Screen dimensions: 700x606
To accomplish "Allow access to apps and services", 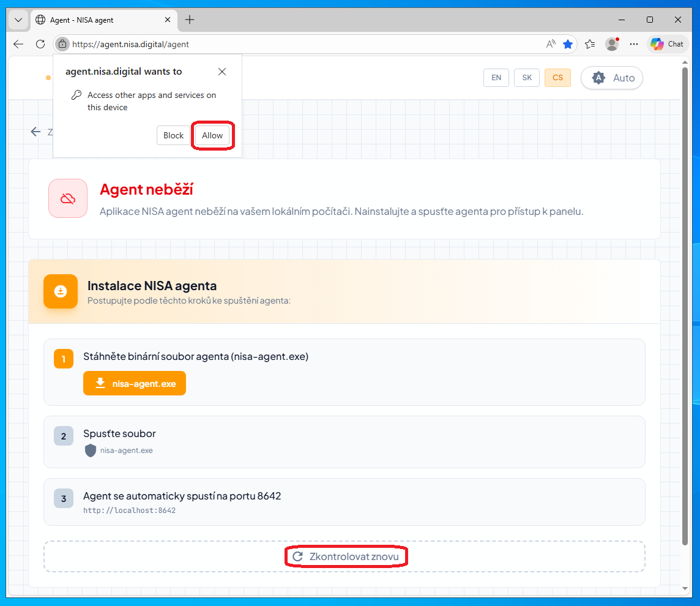I will [212, 135].
